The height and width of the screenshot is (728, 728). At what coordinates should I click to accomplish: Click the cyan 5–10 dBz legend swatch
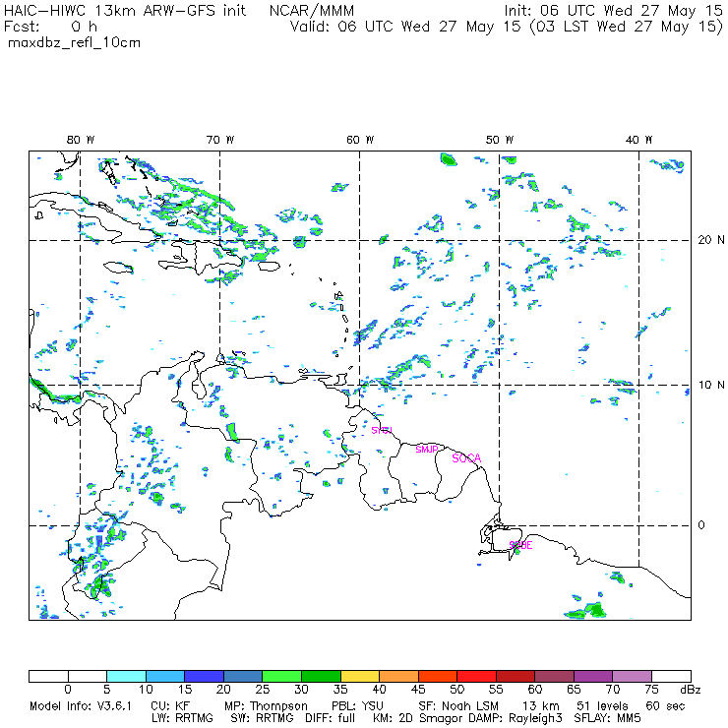pyautogui.click(x=126, y=676)
